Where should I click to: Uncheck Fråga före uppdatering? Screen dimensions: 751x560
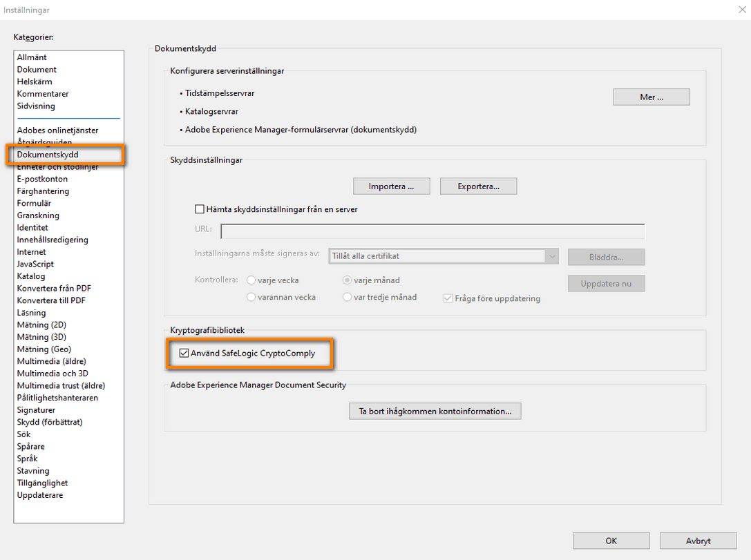pyautogui.click(x=447, y=298)
